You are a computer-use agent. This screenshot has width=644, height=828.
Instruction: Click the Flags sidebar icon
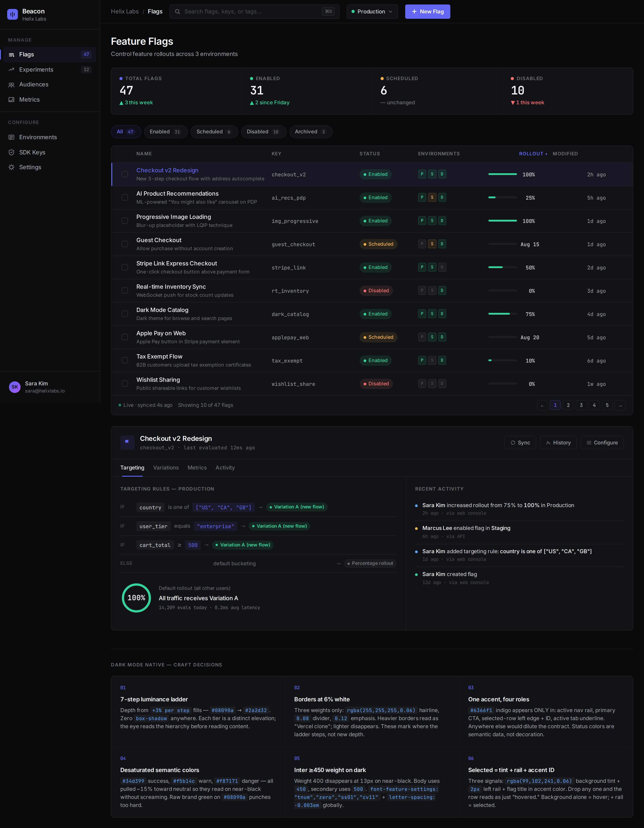(11, 55)
